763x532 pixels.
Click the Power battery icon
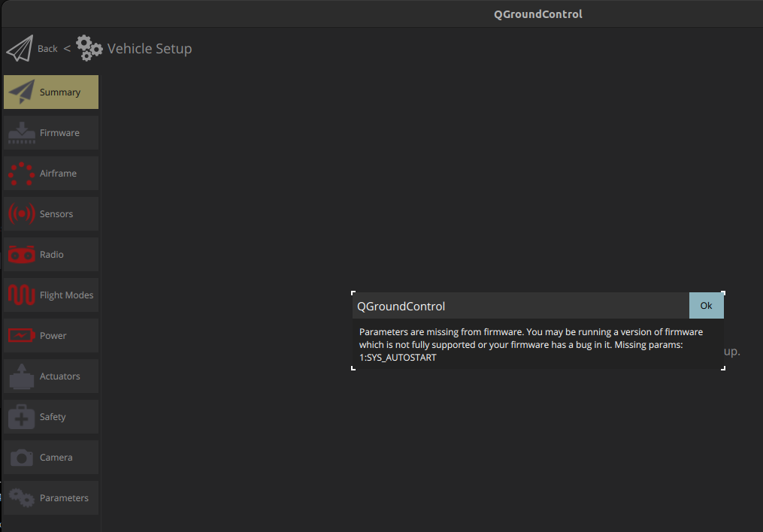tap(21, 336)
